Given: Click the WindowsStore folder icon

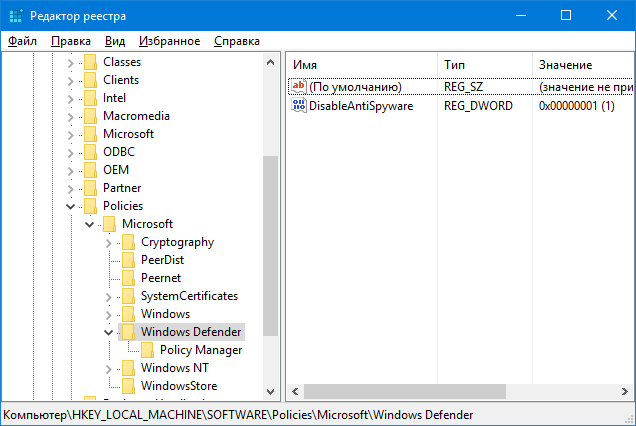Looking at the screenshot, I should [129, 386].
